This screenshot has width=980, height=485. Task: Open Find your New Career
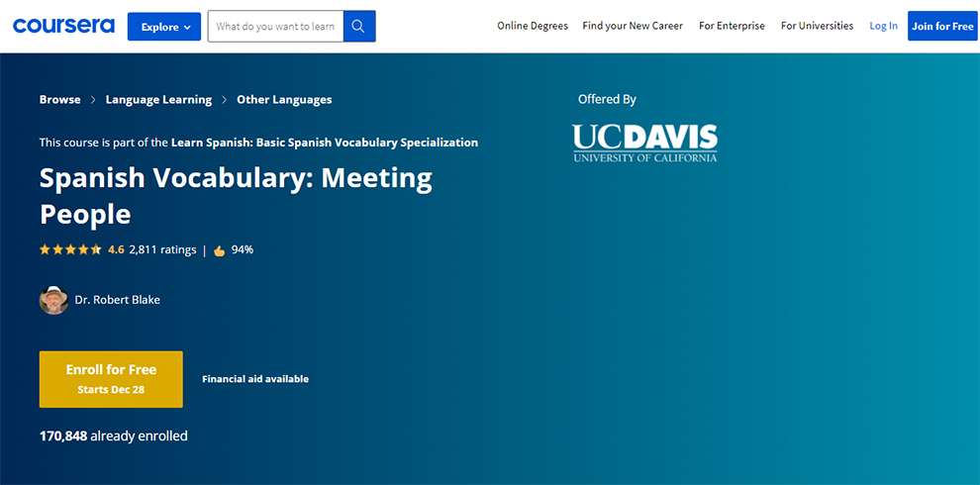[633, 26]
